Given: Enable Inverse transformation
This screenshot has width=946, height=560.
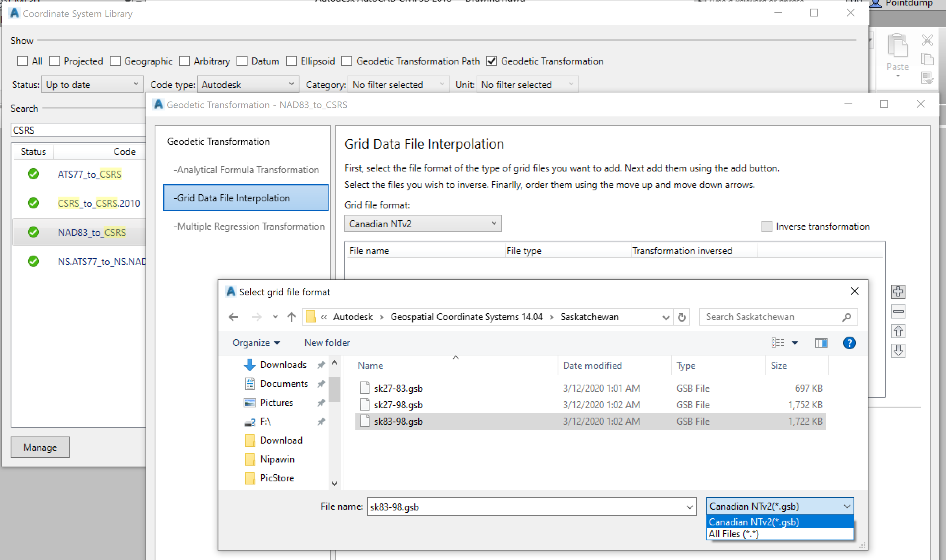Looking at the screenshot, I should tap(767, 227).
